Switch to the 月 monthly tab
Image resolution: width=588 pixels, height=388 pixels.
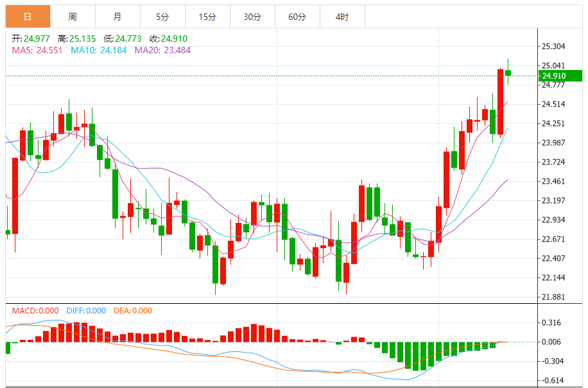pyautogui.click(x=117, y=17)
